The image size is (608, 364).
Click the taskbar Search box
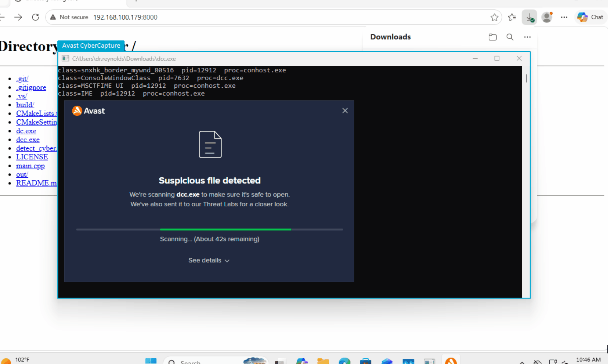point(216,361)
